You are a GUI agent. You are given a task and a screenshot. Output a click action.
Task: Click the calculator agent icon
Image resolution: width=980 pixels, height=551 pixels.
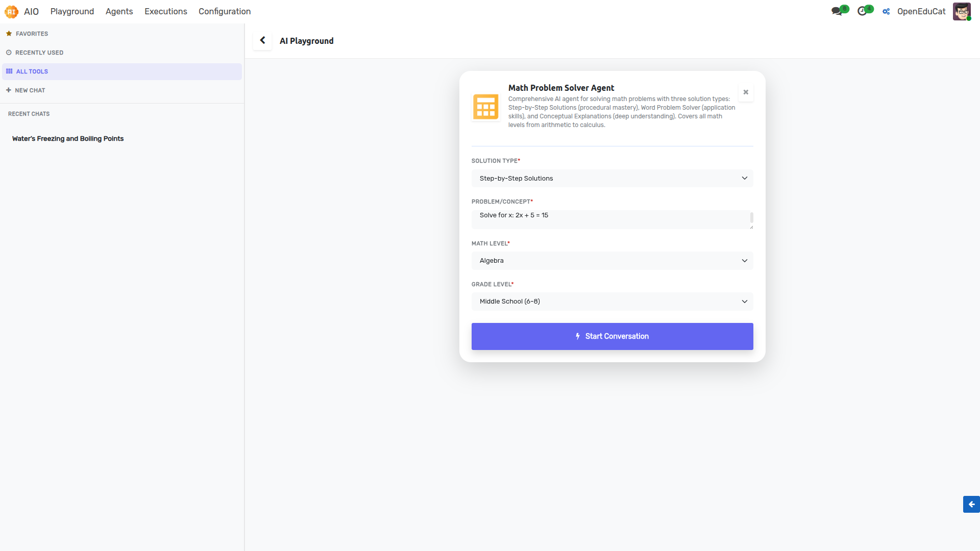coord(485,107)
